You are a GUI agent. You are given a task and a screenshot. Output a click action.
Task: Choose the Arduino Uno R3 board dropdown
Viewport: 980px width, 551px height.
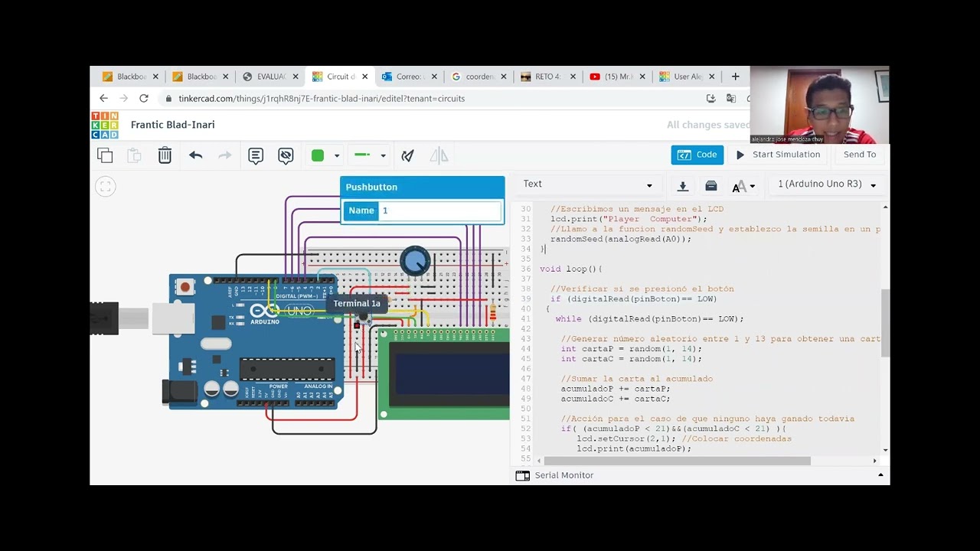827,184
